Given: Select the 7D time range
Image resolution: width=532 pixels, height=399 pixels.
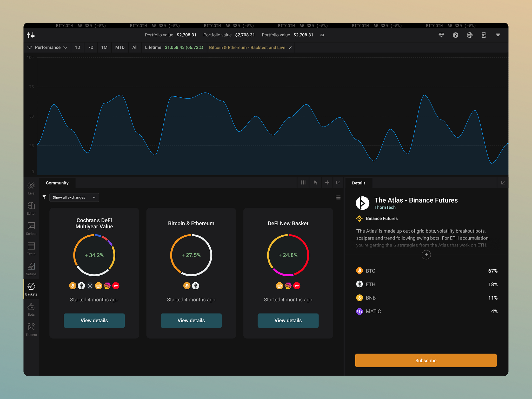Looking at the screenshot, I should click(x=91, y=48).
